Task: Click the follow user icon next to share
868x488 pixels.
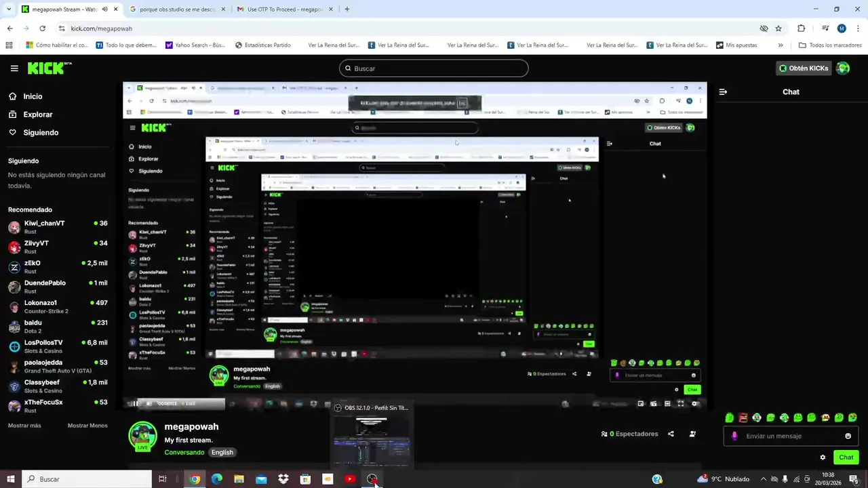Action: click(692, 434)
